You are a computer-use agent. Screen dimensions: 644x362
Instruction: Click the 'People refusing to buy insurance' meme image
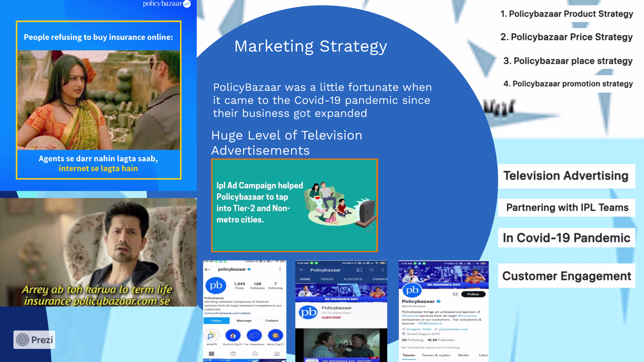(x=99, y=100)
